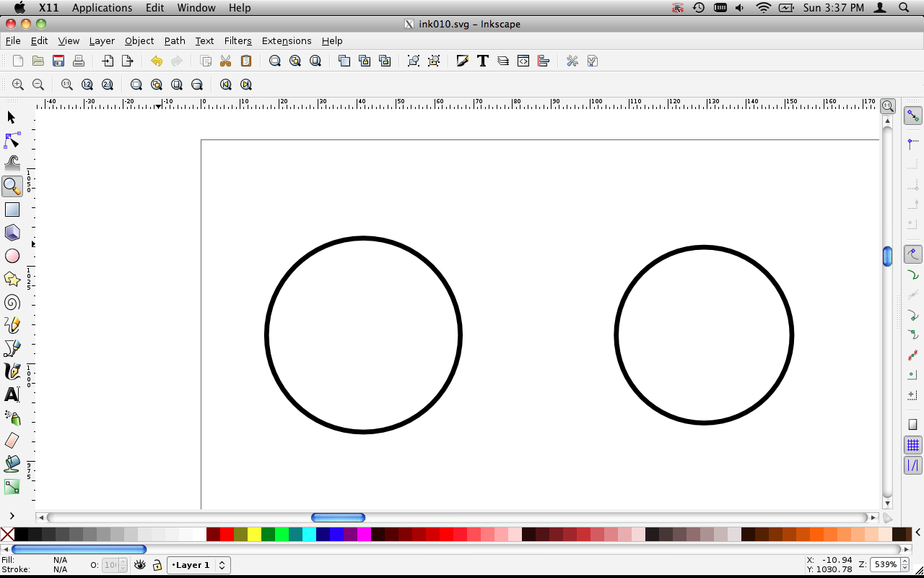Pick the yellow palette swatch
Image resolution: width=924 pixels, height=578 pixels.
pyautogui.click(x=254, y=535)
